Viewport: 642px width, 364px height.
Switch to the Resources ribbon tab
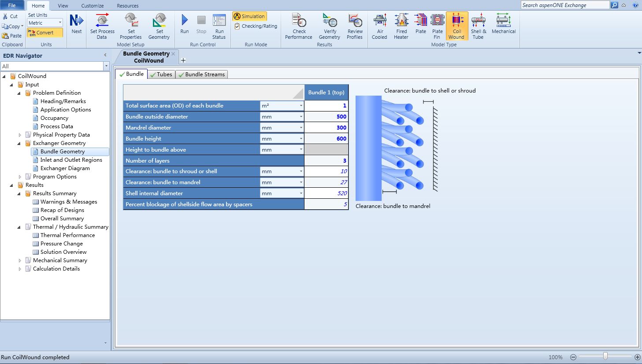coord(128,6)
